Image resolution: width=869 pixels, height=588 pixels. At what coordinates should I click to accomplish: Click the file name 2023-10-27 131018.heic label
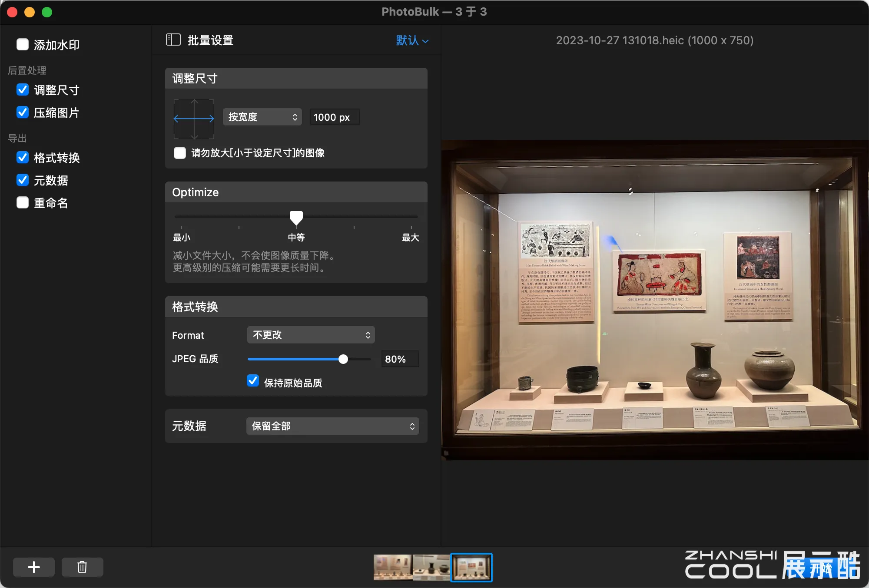point(655,40)
